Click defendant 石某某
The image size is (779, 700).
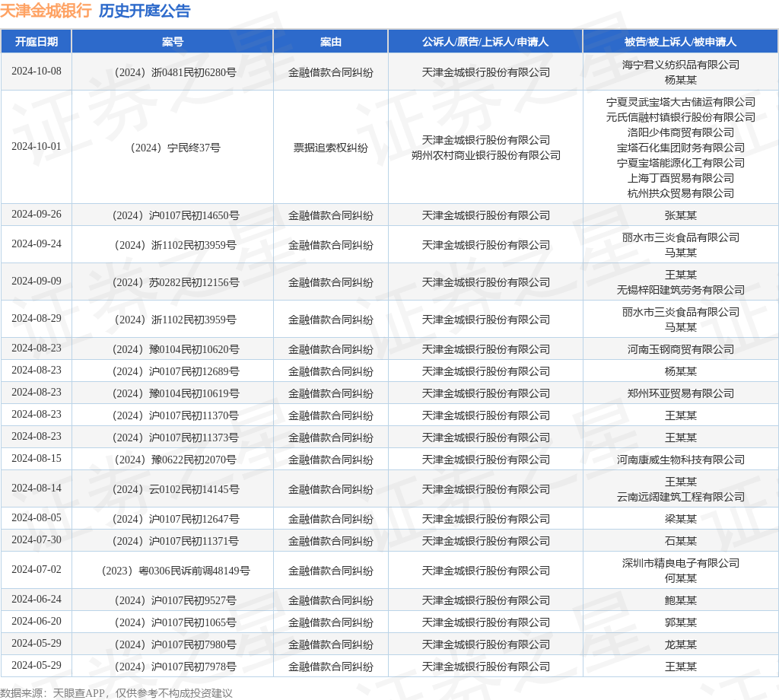681,542
